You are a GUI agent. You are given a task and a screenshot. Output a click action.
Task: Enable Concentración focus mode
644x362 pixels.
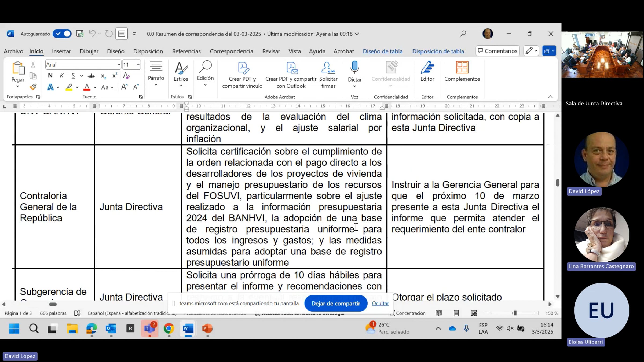(x=407, y=313)
